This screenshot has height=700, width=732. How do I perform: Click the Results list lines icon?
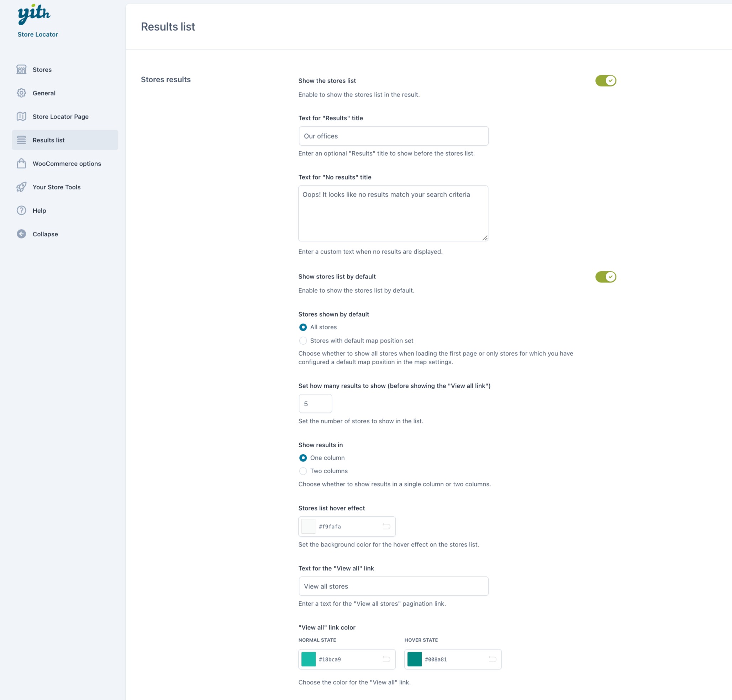click(x=21, y=140)
